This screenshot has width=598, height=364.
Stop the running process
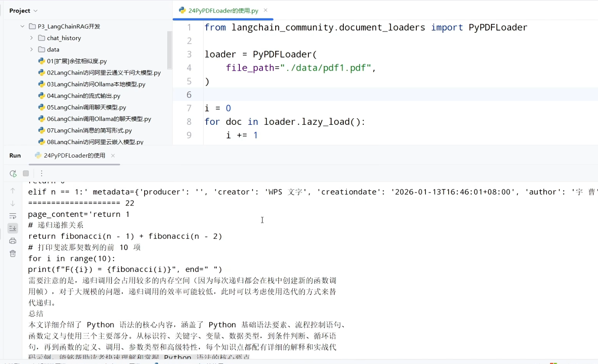[x=26, y=173]
